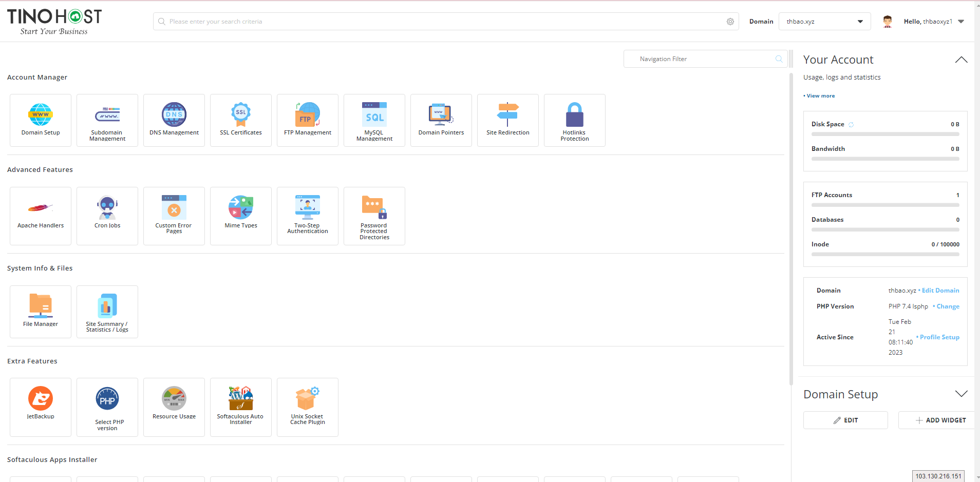Click the Advanced Features section heading

(40, 170)
